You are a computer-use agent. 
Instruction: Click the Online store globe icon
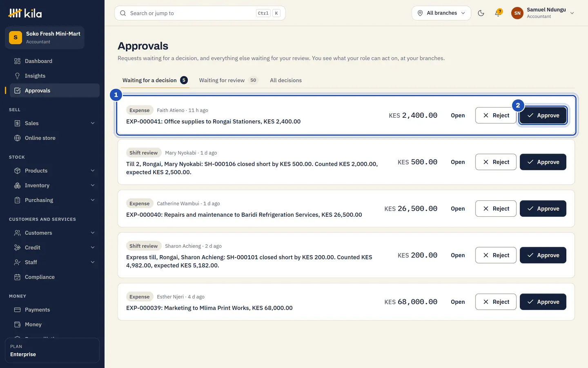coord(17,138)
